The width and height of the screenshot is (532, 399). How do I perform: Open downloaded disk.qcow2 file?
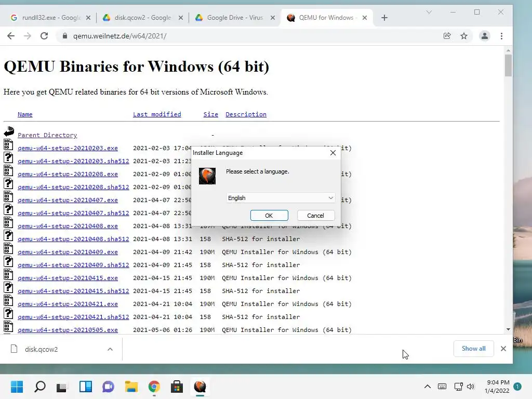click(41, 349)
